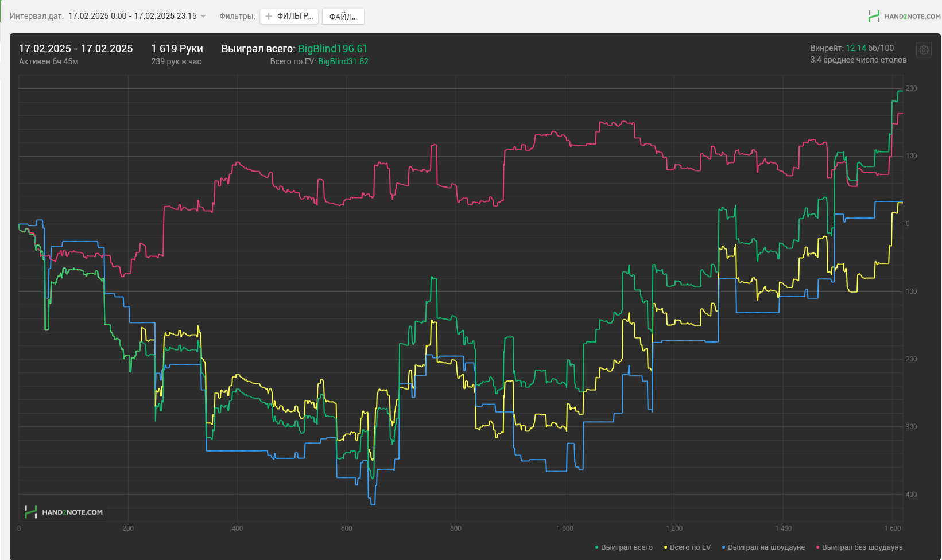Click the x-axis label 1 600
This screenshot has height=560, width=942.
(x=893, y=528)
